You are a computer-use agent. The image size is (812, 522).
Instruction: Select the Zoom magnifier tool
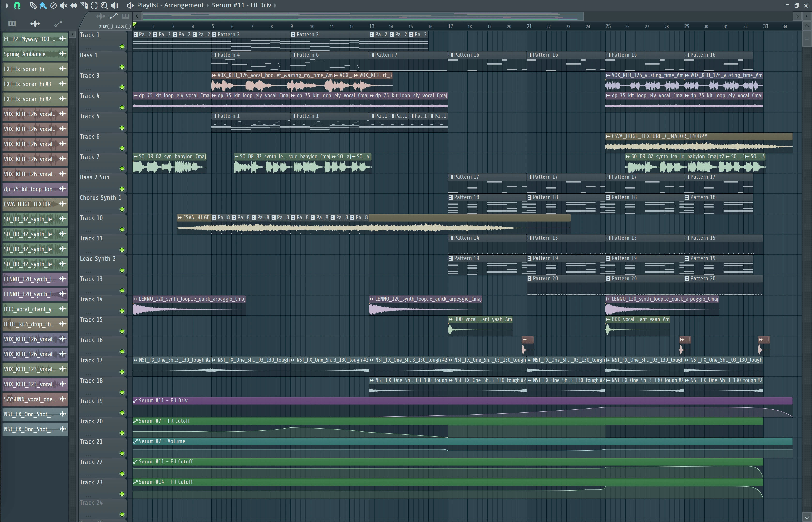click(104, 5)
